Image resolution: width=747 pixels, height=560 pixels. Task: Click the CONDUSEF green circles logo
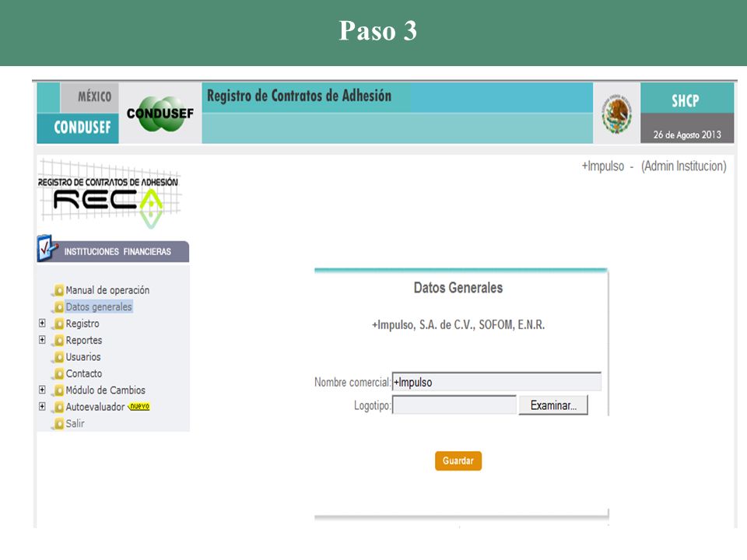coord(160,114)
